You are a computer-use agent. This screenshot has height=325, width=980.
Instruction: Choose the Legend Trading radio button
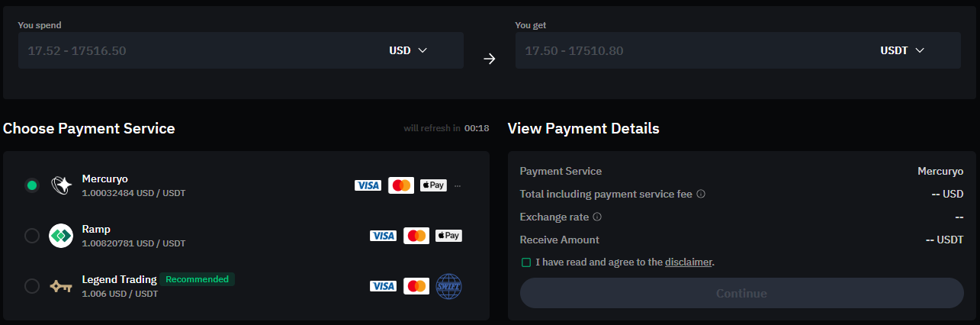(x=32, y=286)
